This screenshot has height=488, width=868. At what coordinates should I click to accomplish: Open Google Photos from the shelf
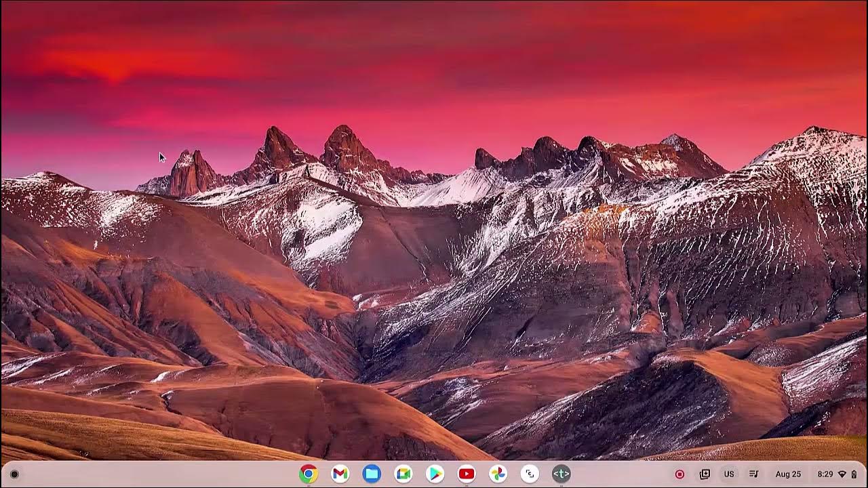(x=498, y=474)
